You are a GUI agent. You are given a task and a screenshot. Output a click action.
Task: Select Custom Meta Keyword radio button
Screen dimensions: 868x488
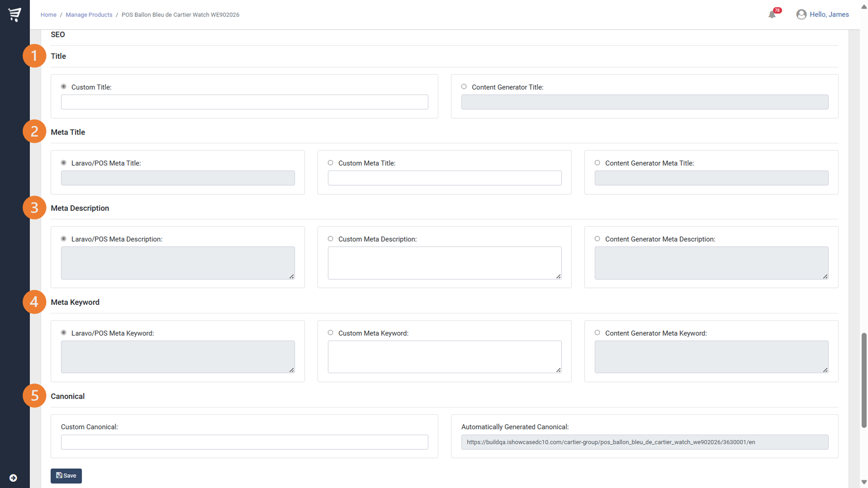click(330, 333)
